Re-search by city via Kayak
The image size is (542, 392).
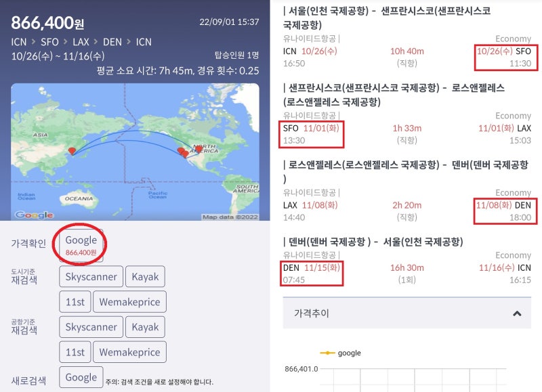tap(145, 276)
